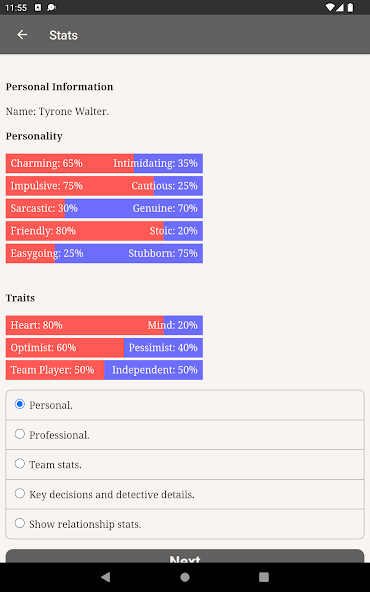This screenshot has width=370, height=592.
Task: Choose the Team stats radio option
Action: [x=185, y=464]
